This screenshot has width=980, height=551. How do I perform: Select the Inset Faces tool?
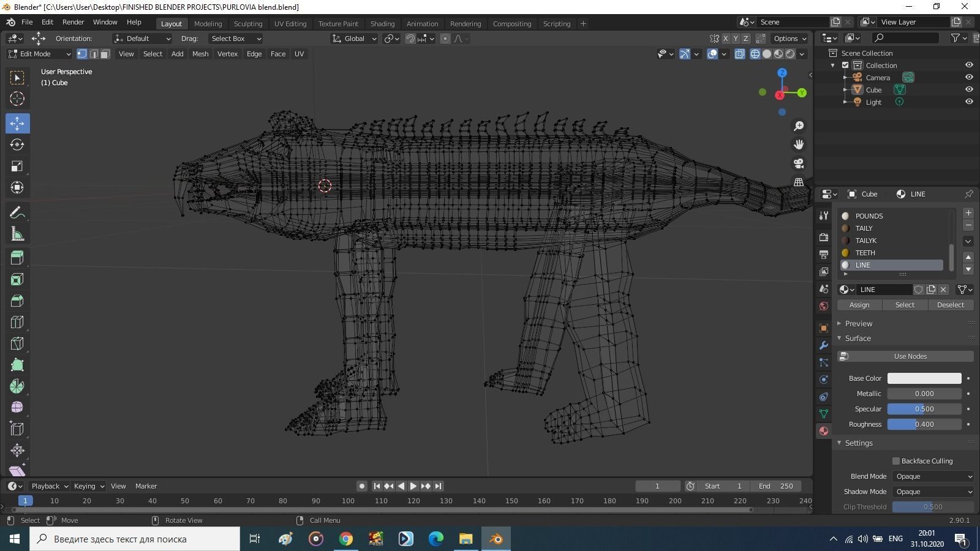[x=17, y=279]
